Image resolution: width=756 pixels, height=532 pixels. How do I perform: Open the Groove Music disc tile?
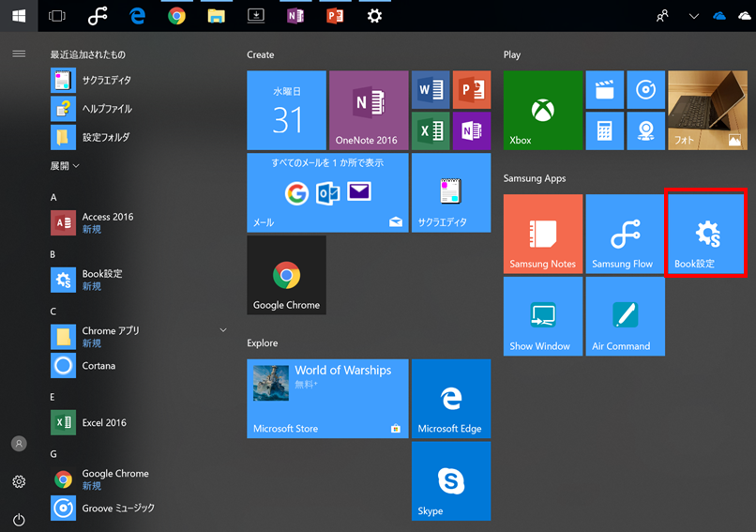646,90
